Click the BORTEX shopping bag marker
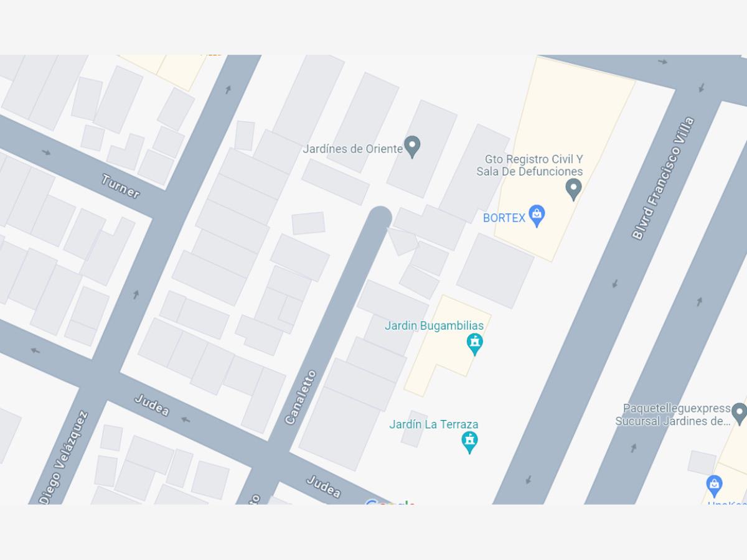747x560 pixels. [537, 216]
